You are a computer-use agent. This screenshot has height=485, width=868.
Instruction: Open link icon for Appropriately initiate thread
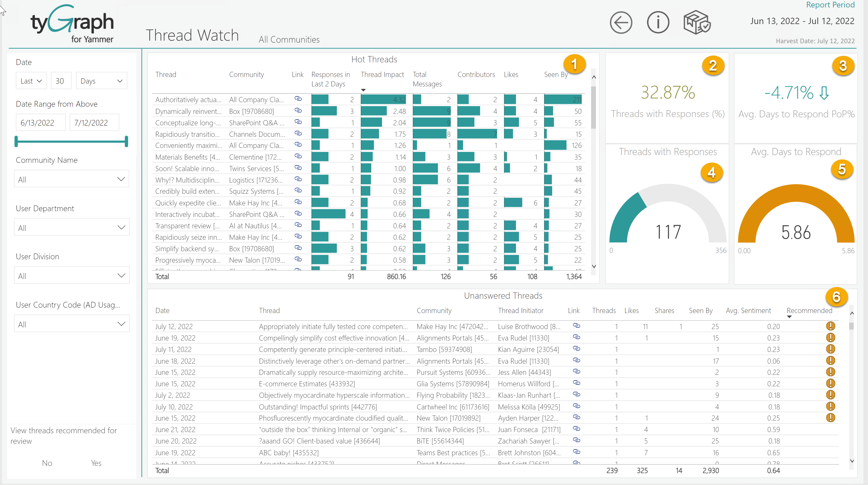pyautogui.click(x=576, y=326)
